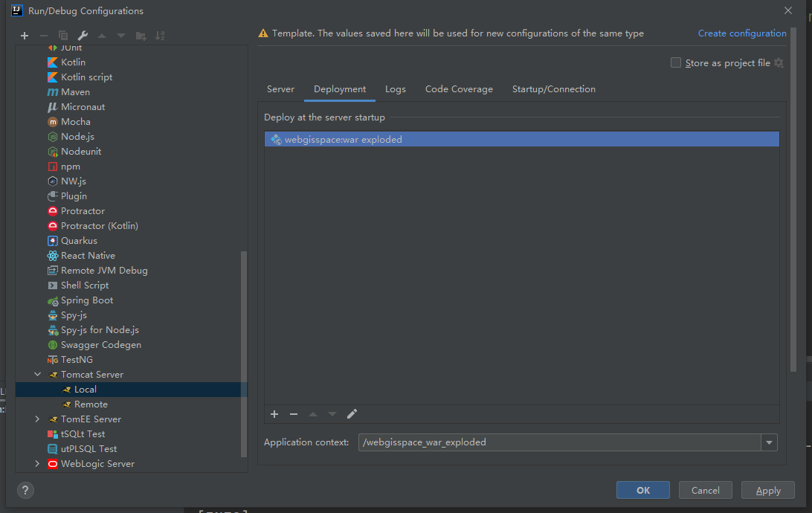The width and height of the screenshot is (812, 513).
Task: Select the Plugin tree item
Action: tap(74, 196)
